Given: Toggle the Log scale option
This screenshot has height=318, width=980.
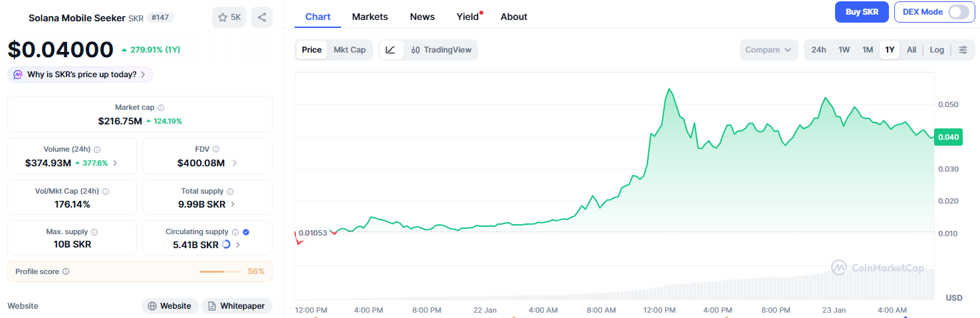Looking at the screenshot, I should pos(937,50).
